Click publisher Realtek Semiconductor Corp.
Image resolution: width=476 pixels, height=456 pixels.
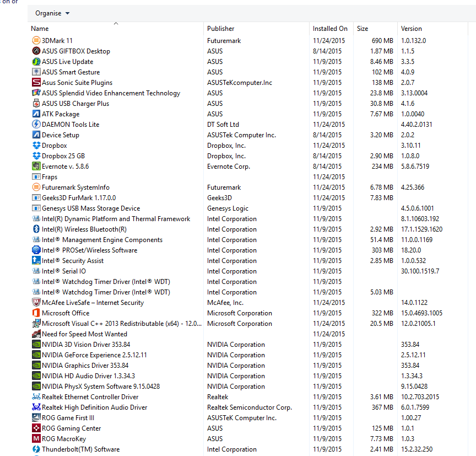pyautogui.click(x=249, y=407)
